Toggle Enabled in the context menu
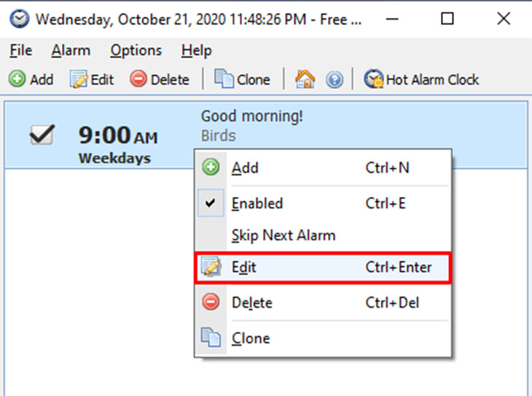Viewport: 532px width, 396px height. 257,203
